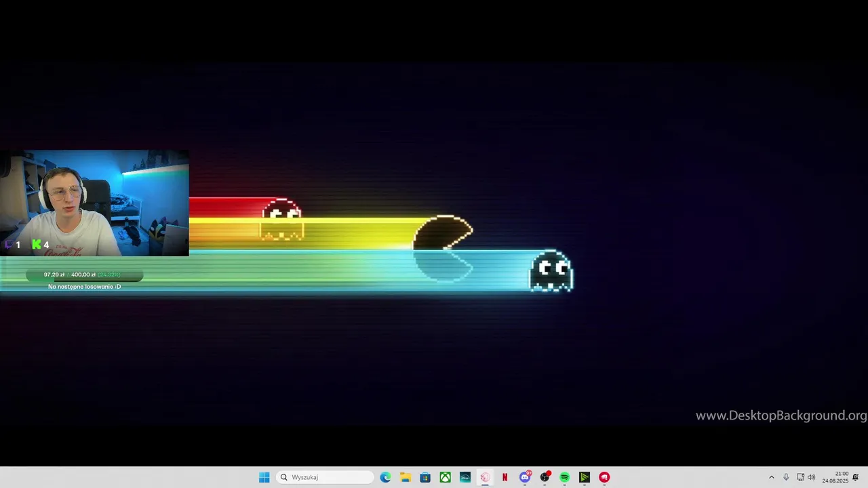Image resolution: width=868 pixels, height=488 pixels.
Task: Click the webcam overlay thumbnail
Action: (94, 203)
